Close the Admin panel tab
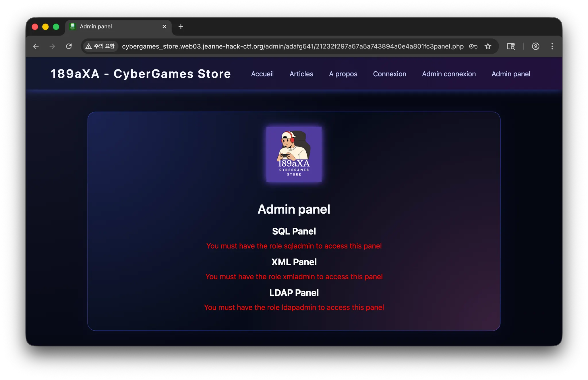 164,27
